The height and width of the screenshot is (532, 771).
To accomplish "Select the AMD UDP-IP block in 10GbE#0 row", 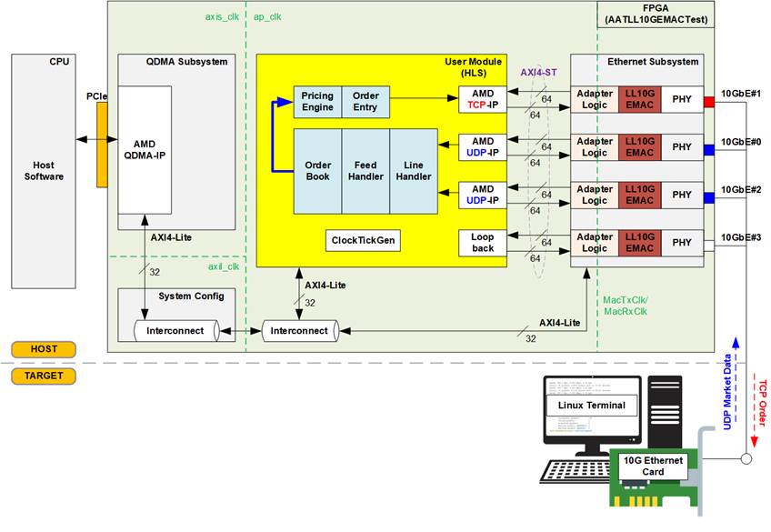I will [483, 147].
